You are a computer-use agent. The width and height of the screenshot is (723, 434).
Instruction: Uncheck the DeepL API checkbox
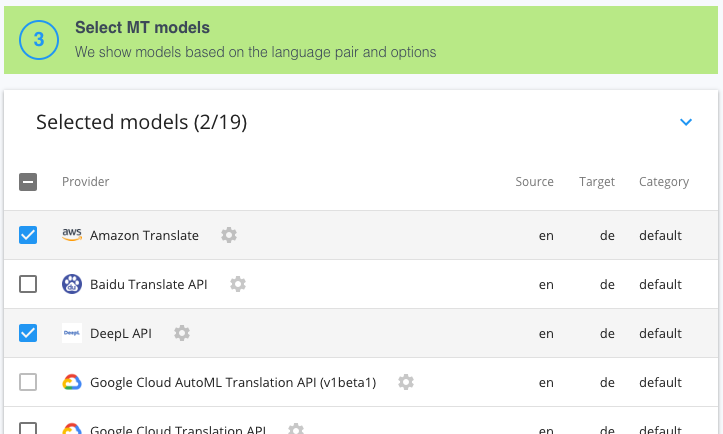tap(28, 333)
